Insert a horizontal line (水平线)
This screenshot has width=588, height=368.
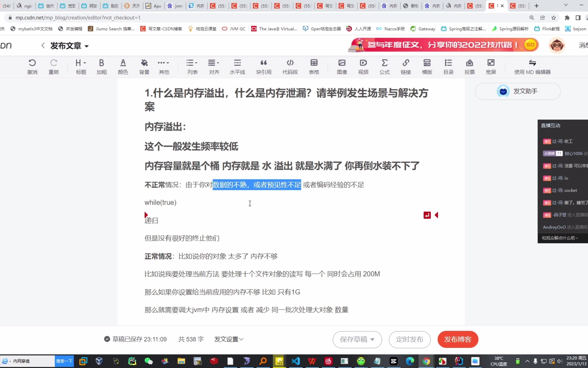pos(237,67)
